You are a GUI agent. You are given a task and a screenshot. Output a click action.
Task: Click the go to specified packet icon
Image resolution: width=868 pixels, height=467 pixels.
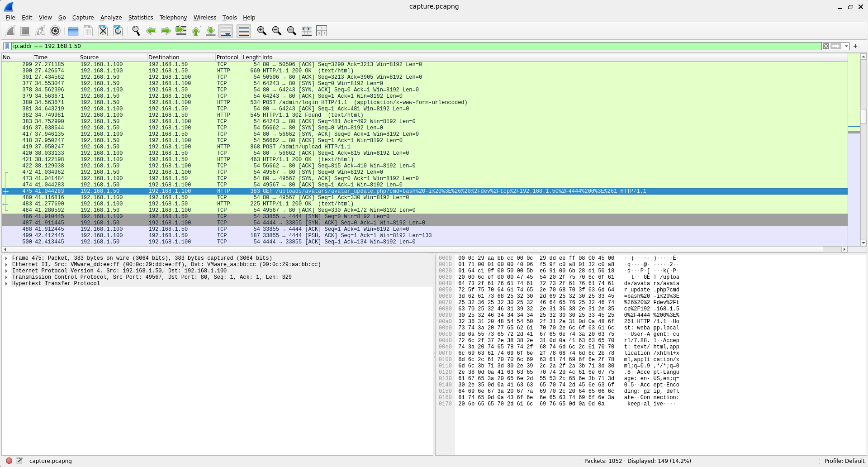(x=181, y=31)
